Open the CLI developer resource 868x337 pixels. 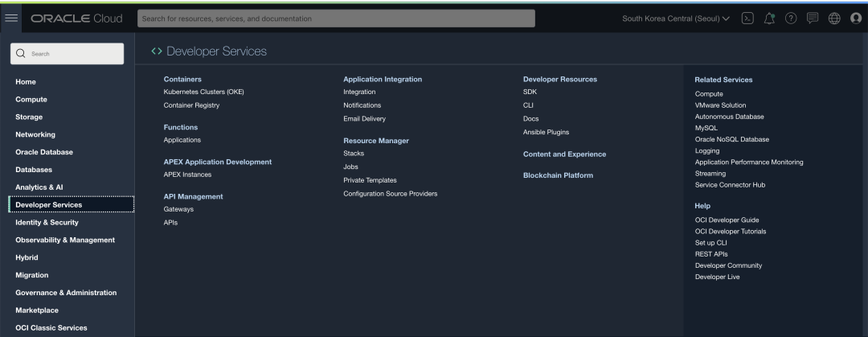(x=528, y=105)
